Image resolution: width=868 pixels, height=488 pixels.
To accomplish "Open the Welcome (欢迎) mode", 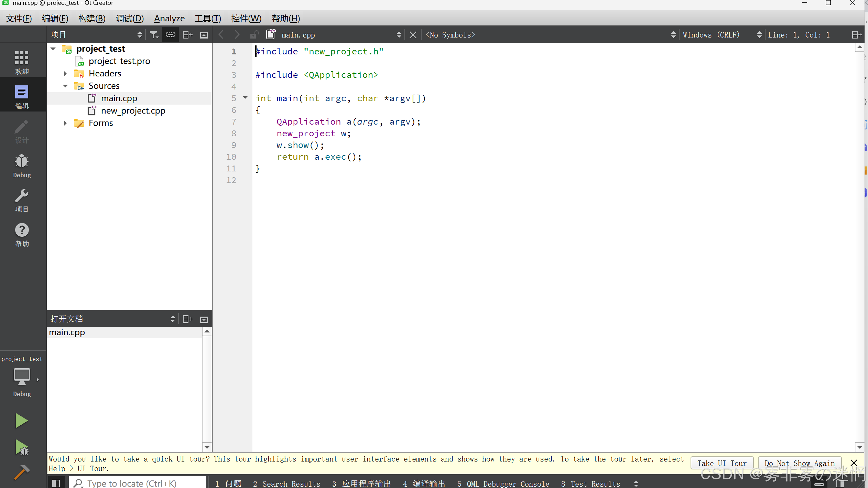I will click(x=22, y=62).
